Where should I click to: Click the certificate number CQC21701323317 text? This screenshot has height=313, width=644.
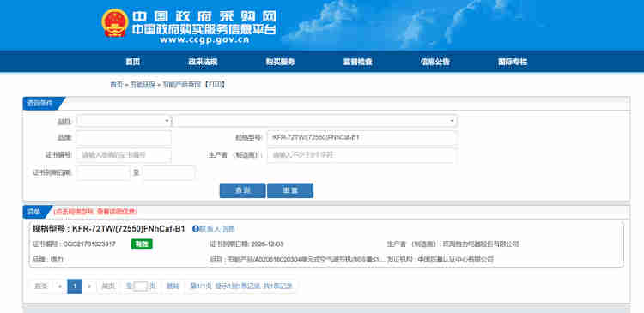click(89, 244)
